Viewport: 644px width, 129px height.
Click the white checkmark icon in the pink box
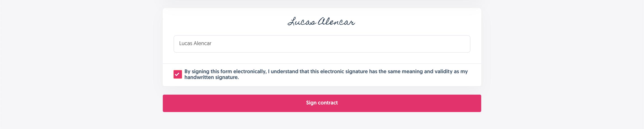(x=178, y=74)
